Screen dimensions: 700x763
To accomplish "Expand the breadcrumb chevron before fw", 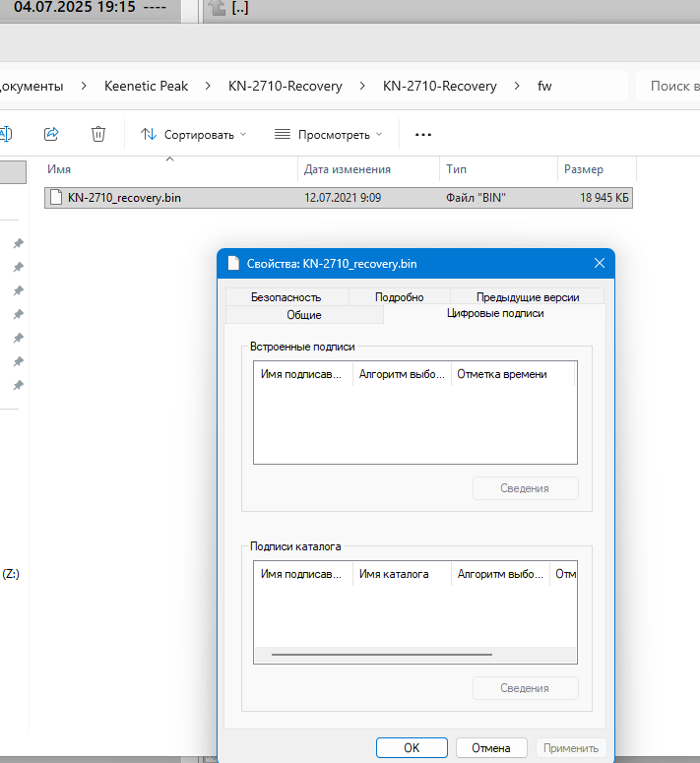I will click(518, 86).
